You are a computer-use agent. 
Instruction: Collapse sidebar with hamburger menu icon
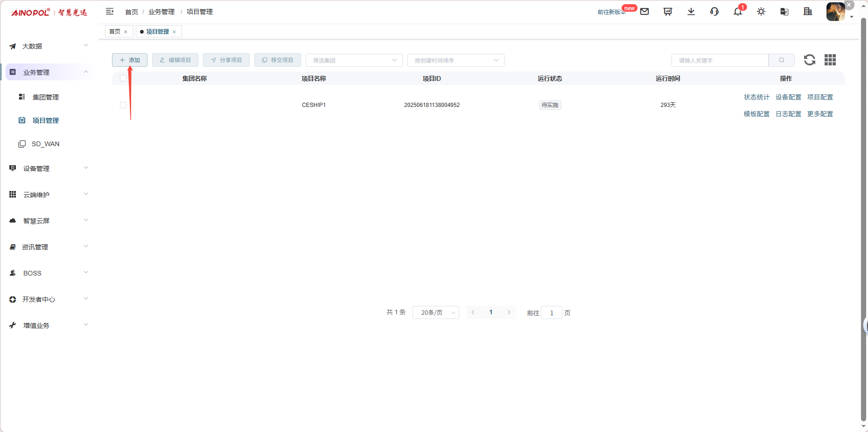pos(110,12)
